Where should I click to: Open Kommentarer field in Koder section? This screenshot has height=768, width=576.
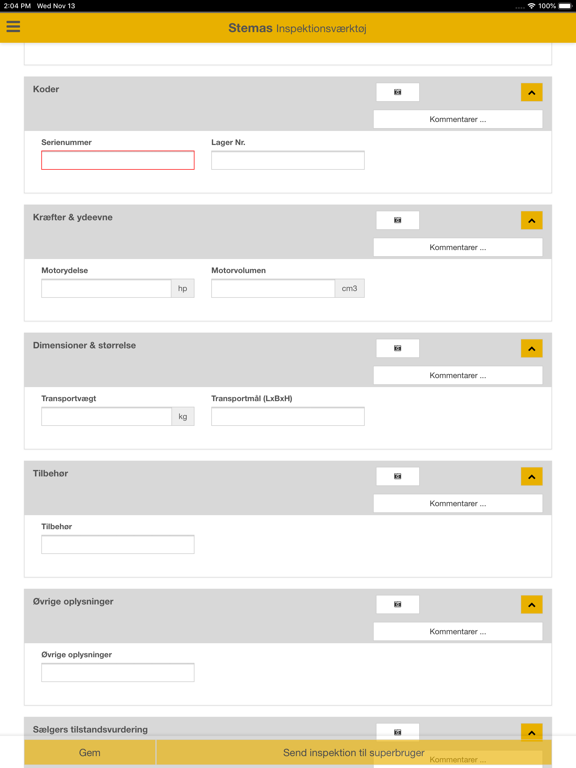click(458, 119)
